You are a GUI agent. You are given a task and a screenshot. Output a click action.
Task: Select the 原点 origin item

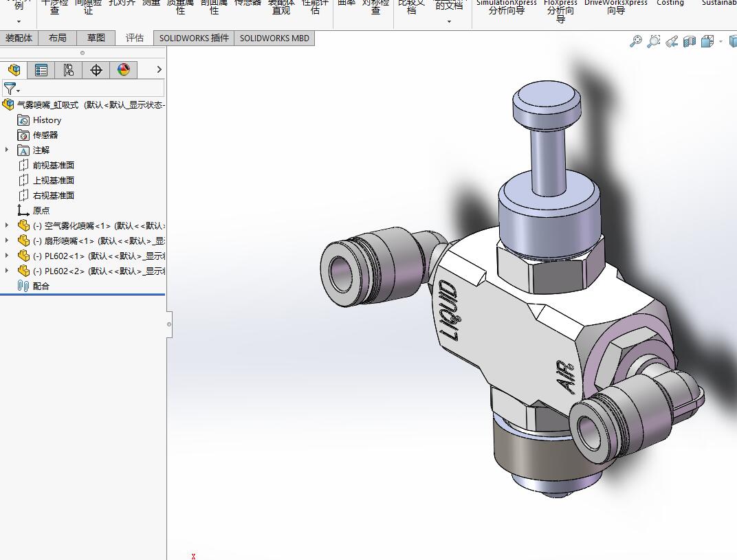(41, 210)
